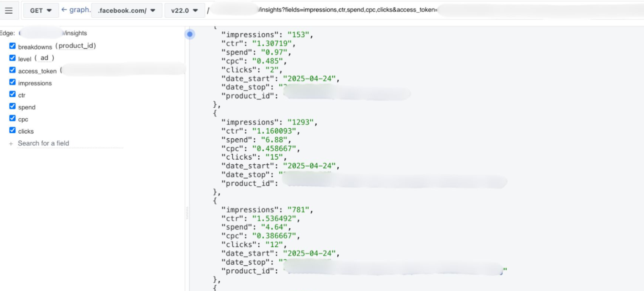644x291 pixels.
Task: Click the Search for a field box
Action: click(69, 143)
